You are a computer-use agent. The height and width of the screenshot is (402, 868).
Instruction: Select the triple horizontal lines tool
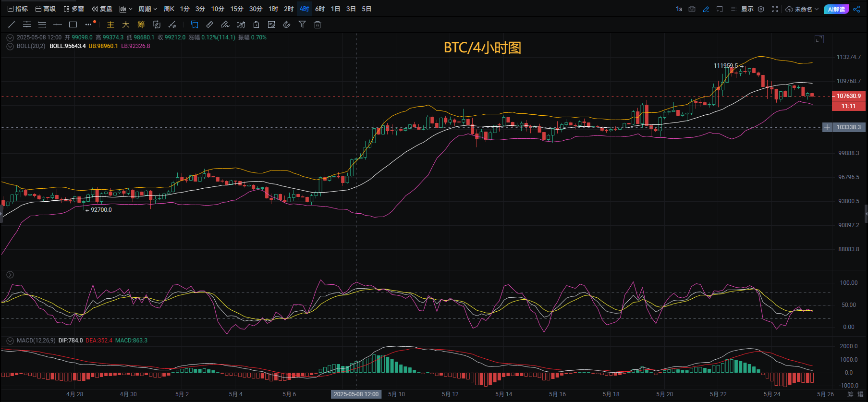pos(42,24)
